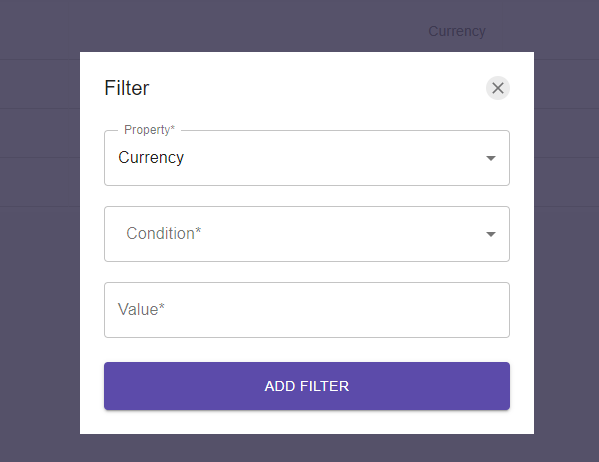Click the Condition* placeholder text

coord(164,233)
